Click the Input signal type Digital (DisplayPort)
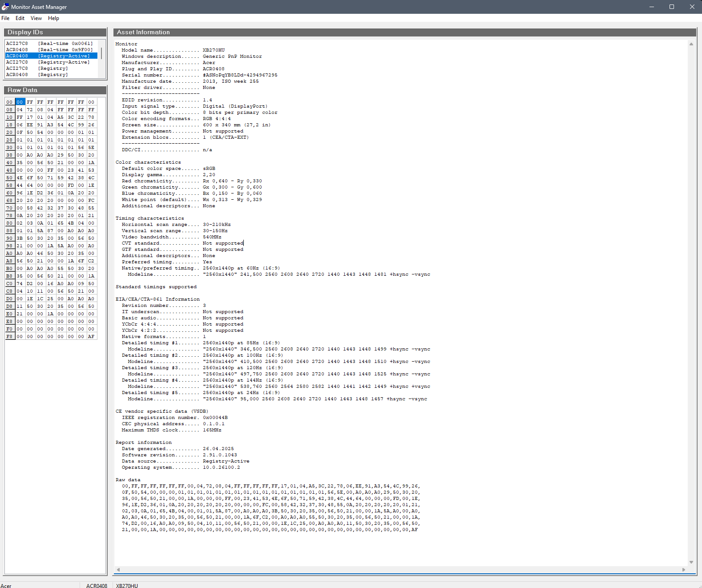The width and height of the screenshot is (702, 588). pyautogui.click(x=235, y=106)
